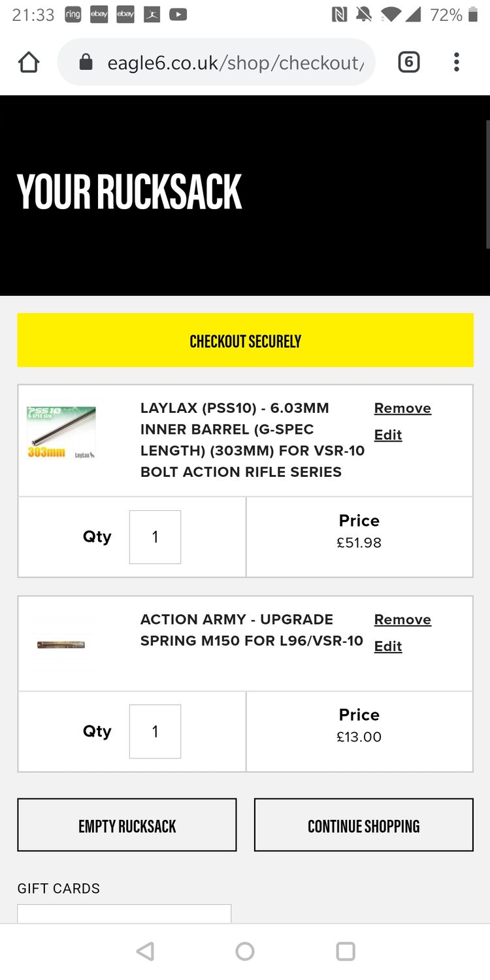Tap the Laylax 303mm barrel product thumbnail
490x980 pixels.
coord(61,433)
